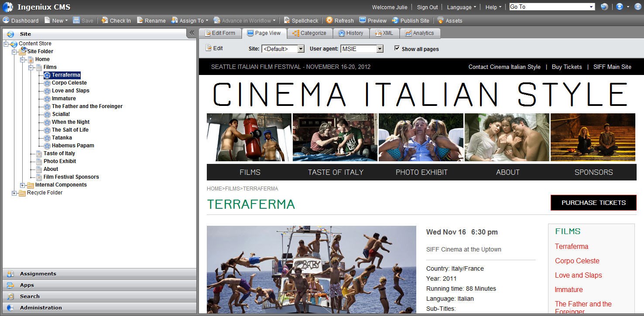Open the Assign To dropdown
The image size is (644, 316).
(x=189, y=20)
